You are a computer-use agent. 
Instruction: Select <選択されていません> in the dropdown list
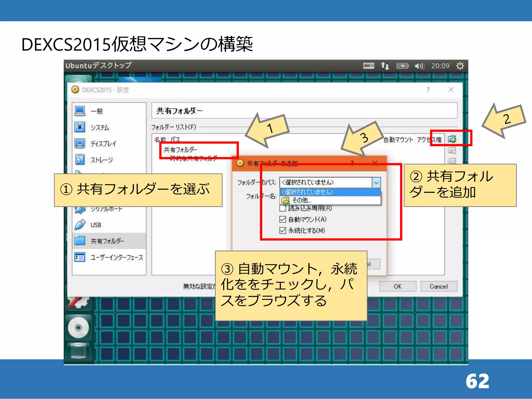[330, 192]
